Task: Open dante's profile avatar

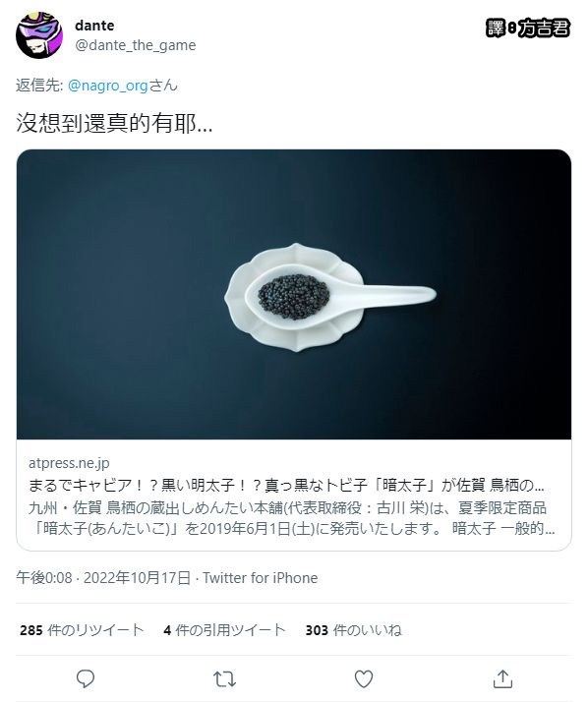Action: click(39, 35)
